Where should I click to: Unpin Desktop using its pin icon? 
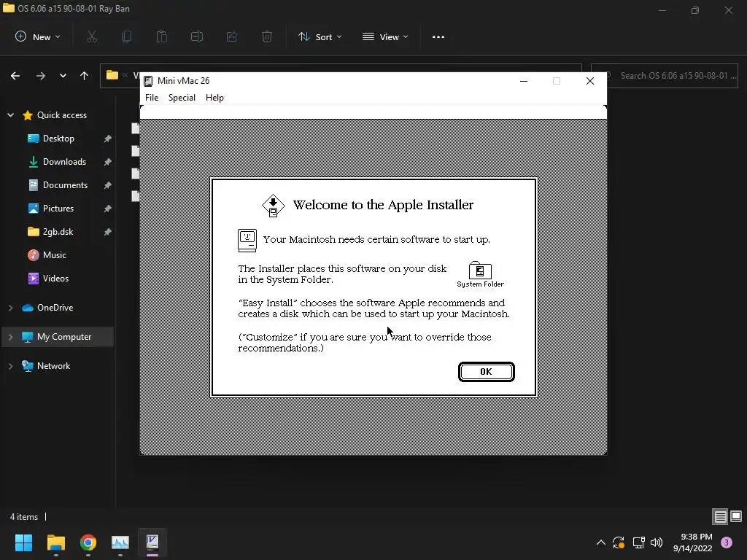108,139
